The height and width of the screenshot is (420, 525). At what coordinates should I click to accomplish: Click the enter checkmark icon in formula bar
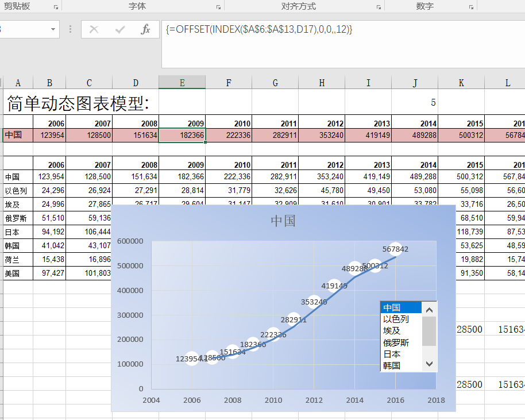pyautogui.click(x=120, y=29)
